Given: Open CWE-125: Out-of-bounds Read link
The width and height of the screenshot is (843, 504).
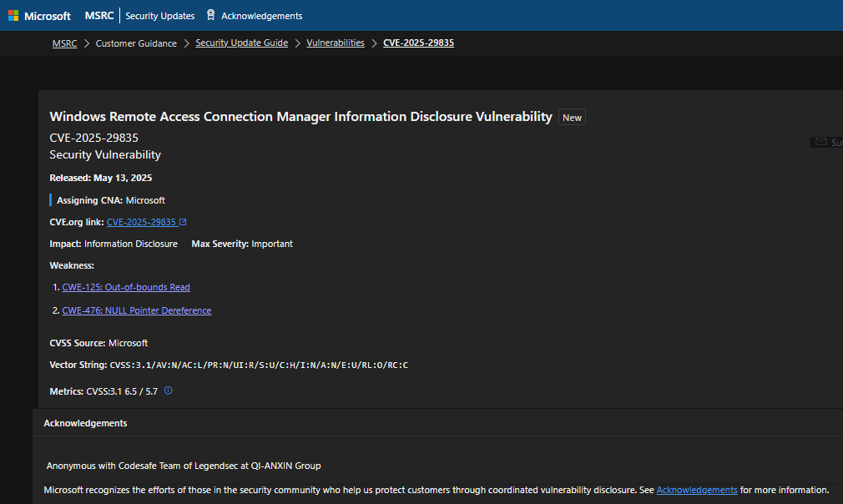Looking at the screenshot, I should click(x=126, y=287).
